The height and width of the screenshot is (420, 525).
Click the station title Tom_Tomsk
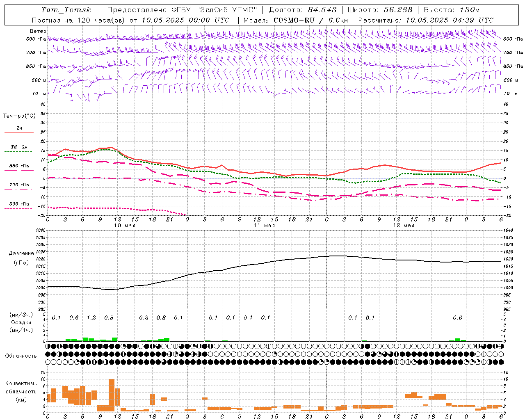pyautogui.click(x=66, y=10)
